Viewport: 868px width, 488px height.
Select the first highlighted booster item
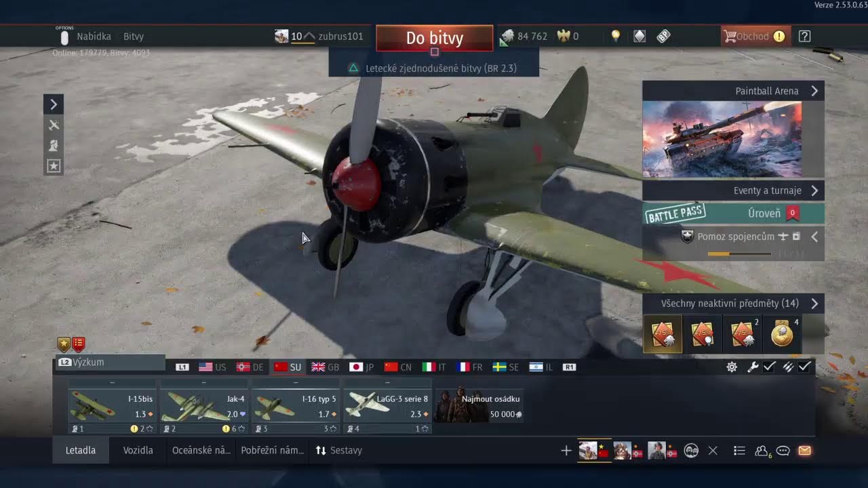coord(663,334)
